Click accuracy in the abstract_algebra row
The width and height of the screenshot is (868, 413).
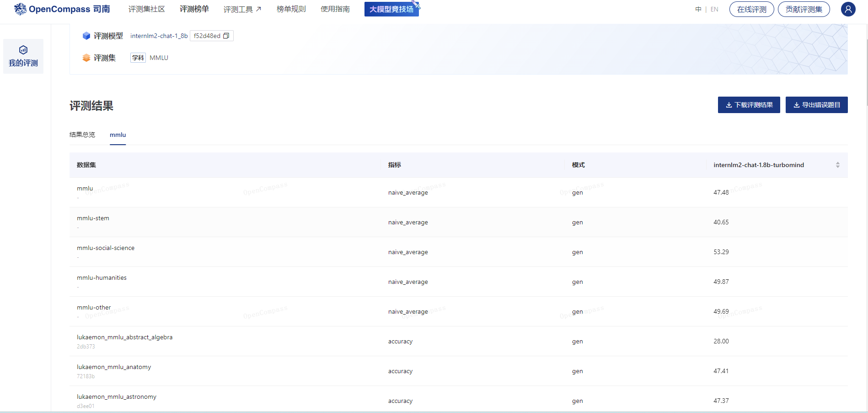click(400, 342)
